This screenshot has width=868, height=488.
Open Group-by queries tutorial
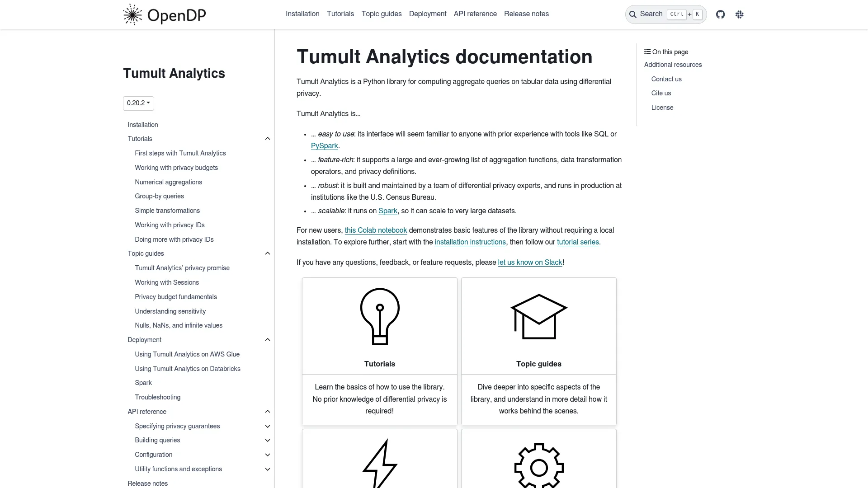click(x=160, y=196)
